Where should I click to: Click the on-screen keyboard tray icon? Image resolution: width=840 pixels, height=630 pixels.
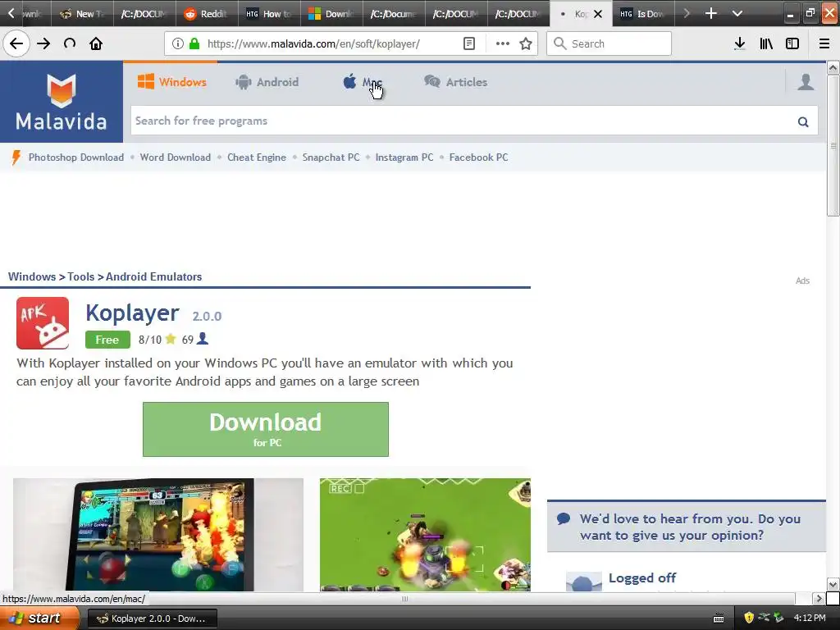coord(719,619)
